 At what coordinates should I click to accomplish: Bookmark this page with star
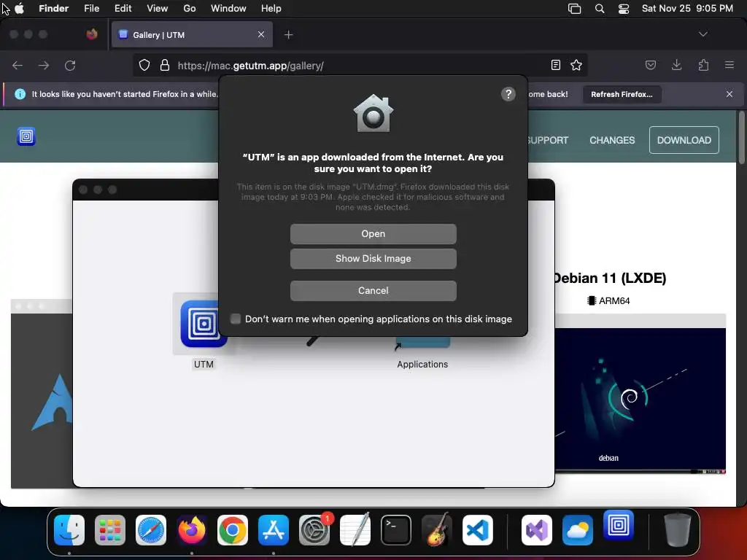pos(576,65)
